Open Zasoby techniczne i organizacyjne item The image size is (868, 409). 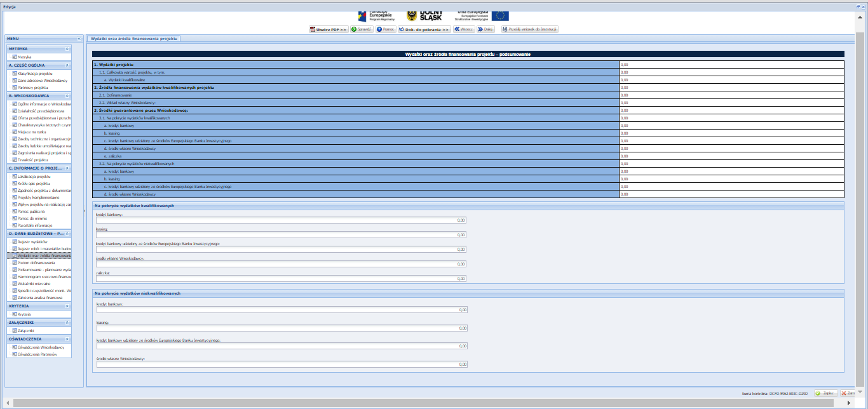pos(42,138)
